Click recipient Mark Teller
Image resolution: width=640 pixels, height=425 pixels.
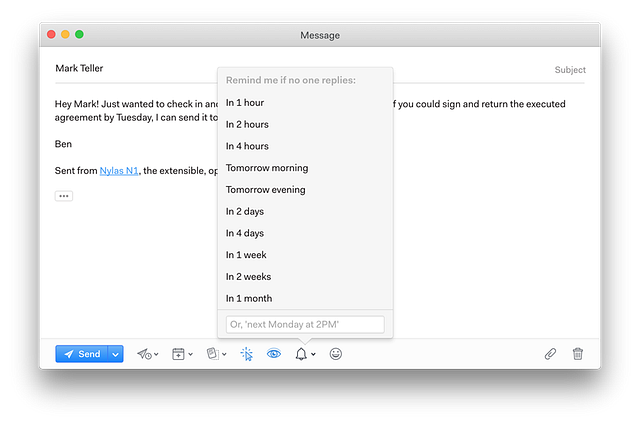pyautogui.click(x=79, y=68)
